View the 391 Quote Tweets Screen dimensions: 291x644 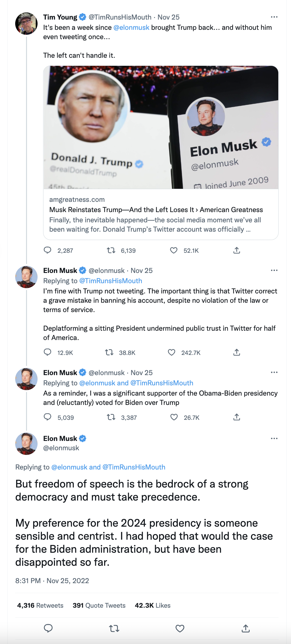pos(99,605)
